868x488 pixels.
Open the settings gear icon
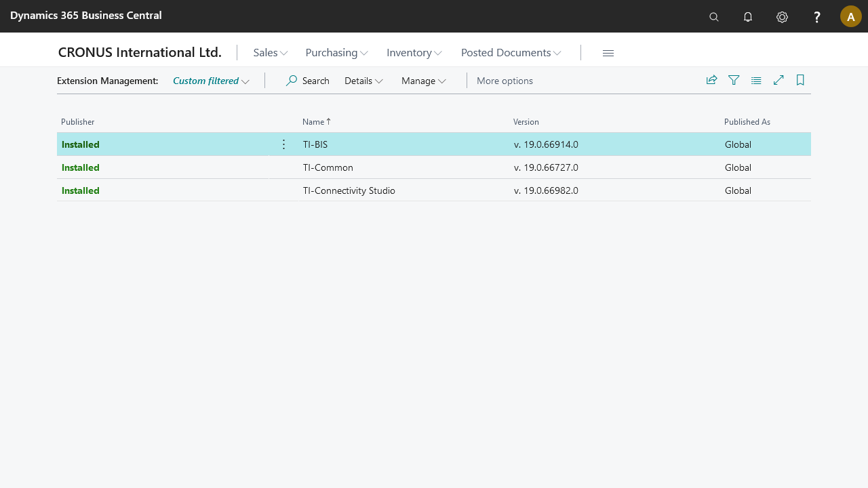tap(783, 17)
